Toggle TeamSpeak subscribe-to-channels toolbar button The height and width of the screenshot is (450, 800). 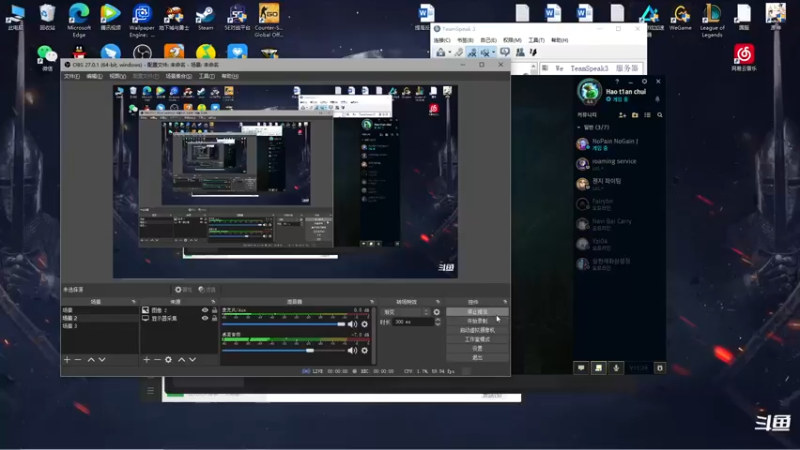pos(472,52)
